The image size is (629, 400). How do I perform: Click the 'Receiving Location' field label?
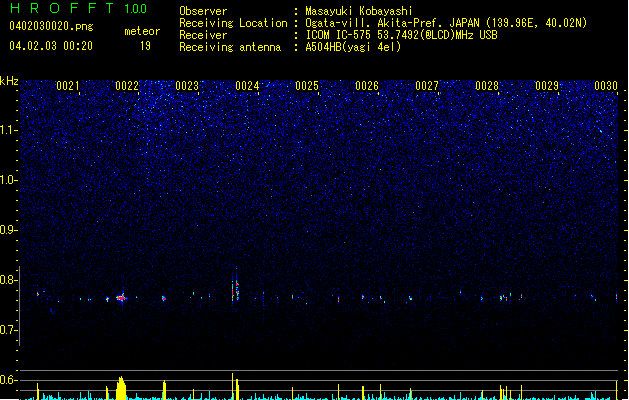click(233, 23)
